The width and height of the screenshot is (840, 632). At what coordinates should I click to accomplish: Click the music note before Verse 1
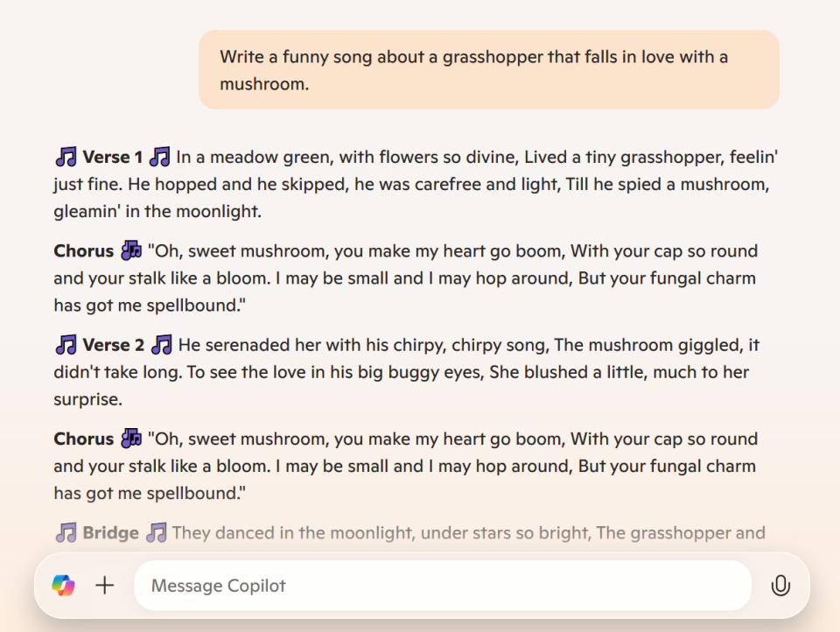point(66,158)
